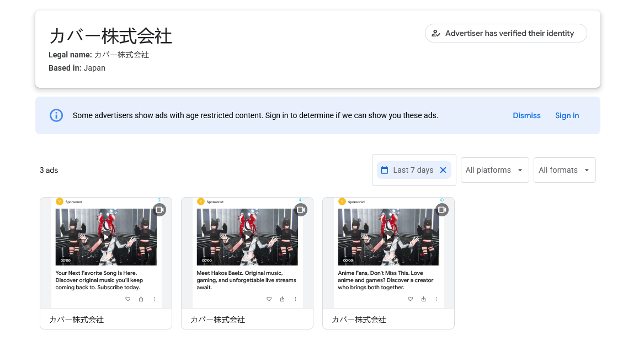Open three-dot menu on 'Meet Hakos Baelz' ad
644x356 pixels.
pos(295,299)
